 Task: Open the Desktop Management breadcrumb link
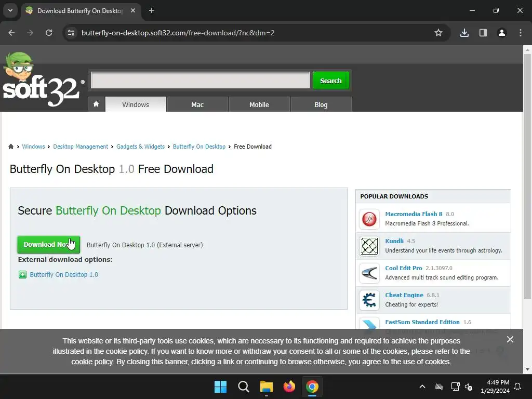coord(81,147)
